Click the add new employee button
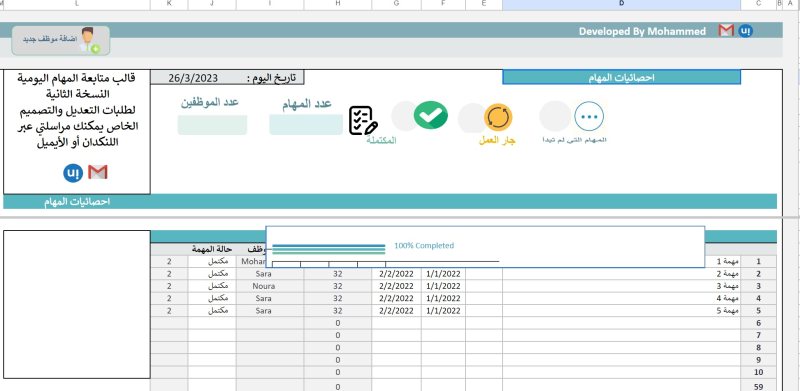The height and width of the screenshot is (391, 800). coord(61,41)
